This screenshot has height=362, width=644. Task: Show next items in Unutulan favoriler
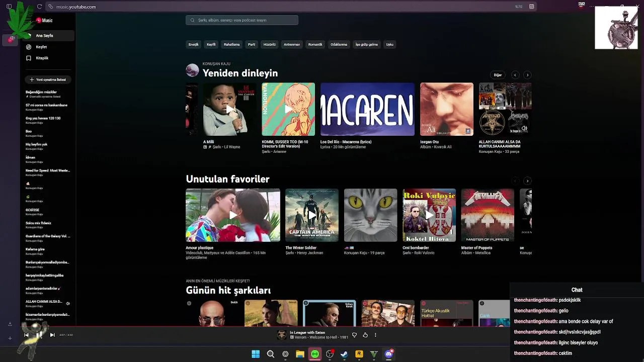pos(527,181)
